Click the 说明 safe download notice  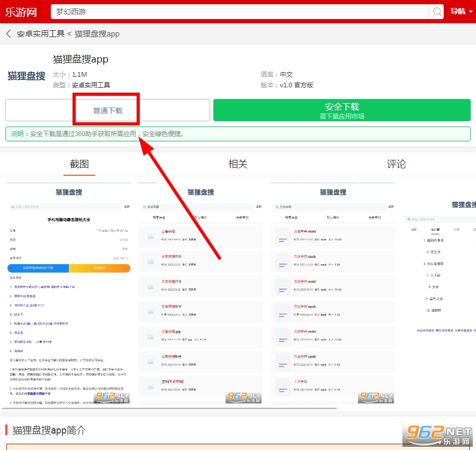(238, 134)
